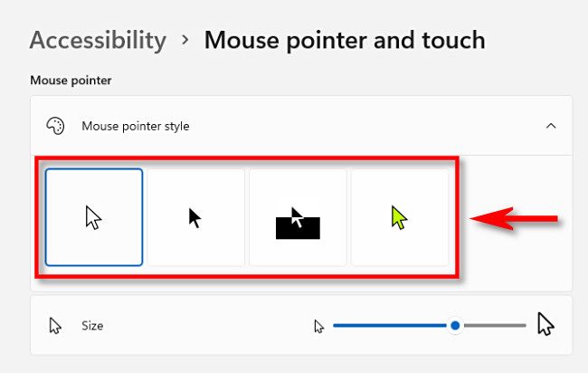The image size is (588, 373).
Task: Go back to Accessibility via breadcrumb
Action: tap(98, 41)
